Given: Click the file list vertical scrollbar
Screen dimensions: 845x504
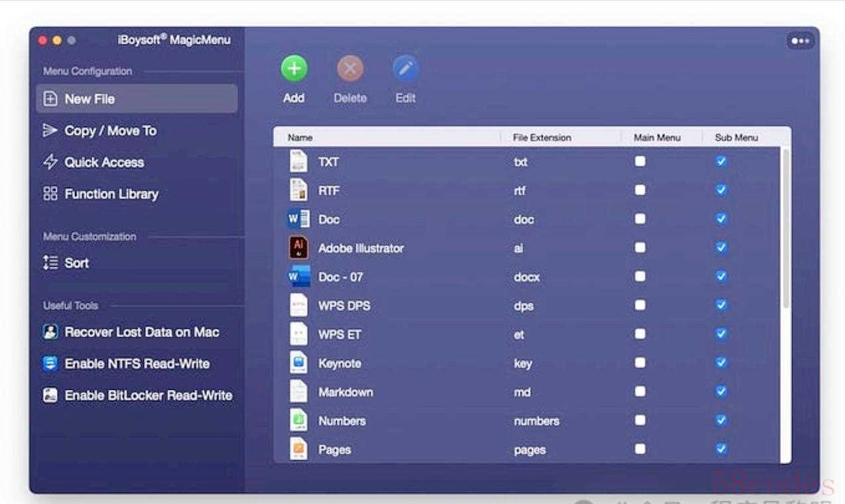Looking at the screenshot, I should pos(786,229).
